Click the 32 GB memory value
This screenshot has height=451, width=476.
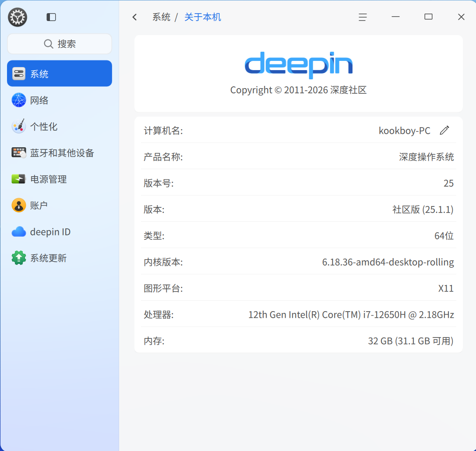pyautogui.click(x=411, y=341)
